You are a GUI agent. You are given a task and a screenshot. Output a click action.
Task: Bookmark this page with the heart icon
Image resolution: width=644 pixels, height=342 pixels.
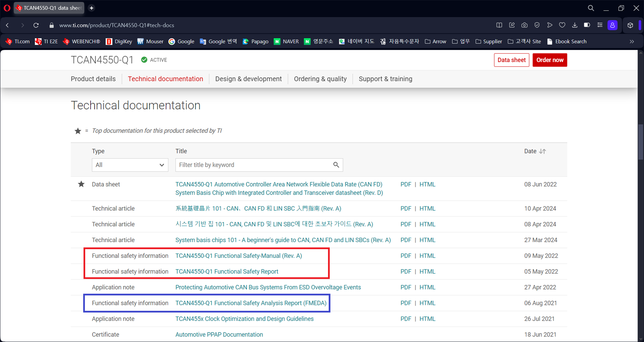click(562, 25)
